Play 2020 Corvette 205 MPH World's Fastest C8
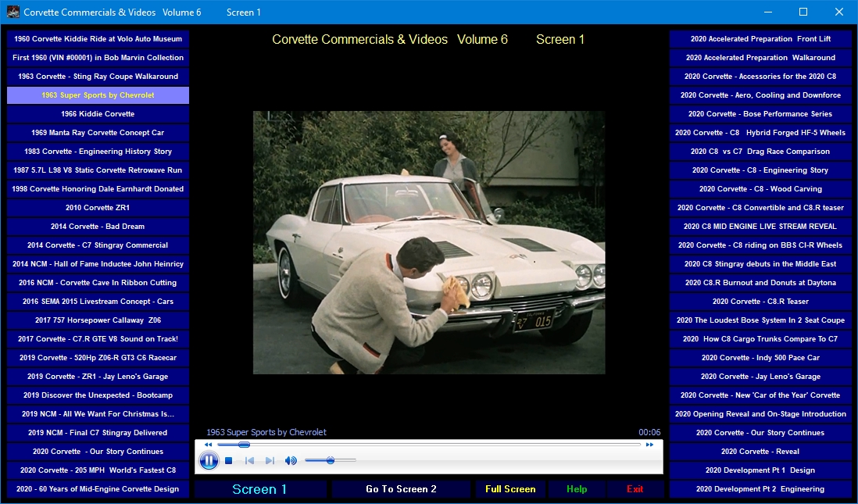858x504 pixels. click(98, 470)
